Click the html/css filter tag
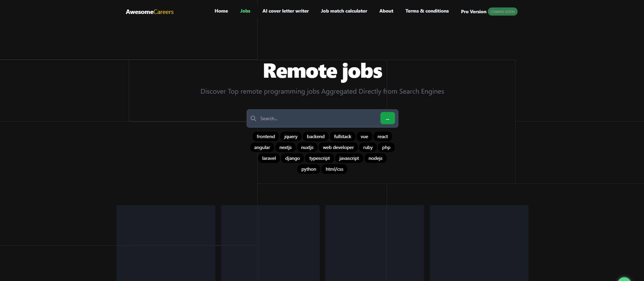 click(334, 169)
